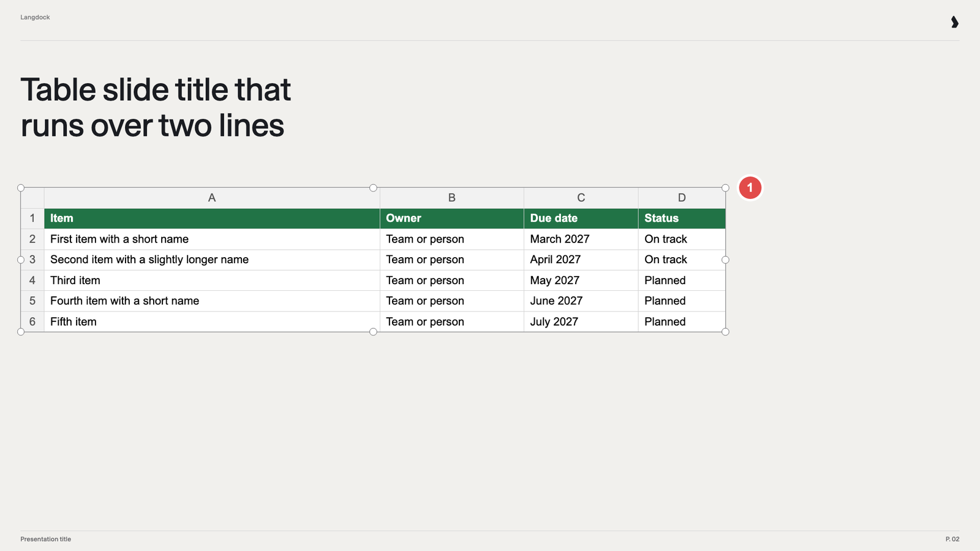Select row 1 header number

[x=32, y=219]
